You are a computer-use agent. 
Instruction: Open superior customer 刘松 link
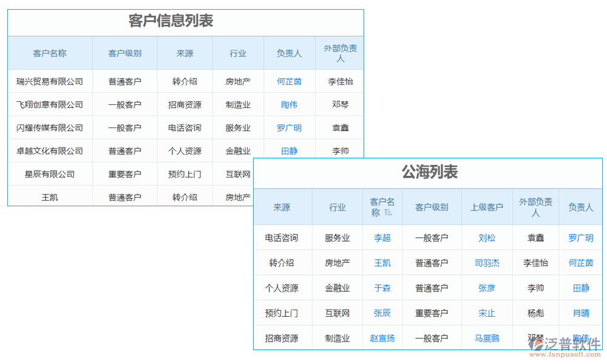click(x=487, y=238)
